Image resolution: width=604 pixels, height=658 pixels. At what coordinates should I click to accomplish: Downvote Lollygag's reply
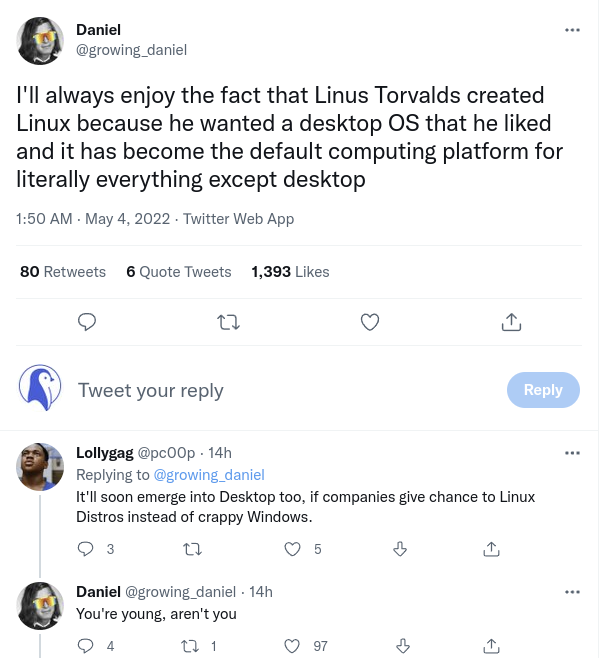(400, 548)
